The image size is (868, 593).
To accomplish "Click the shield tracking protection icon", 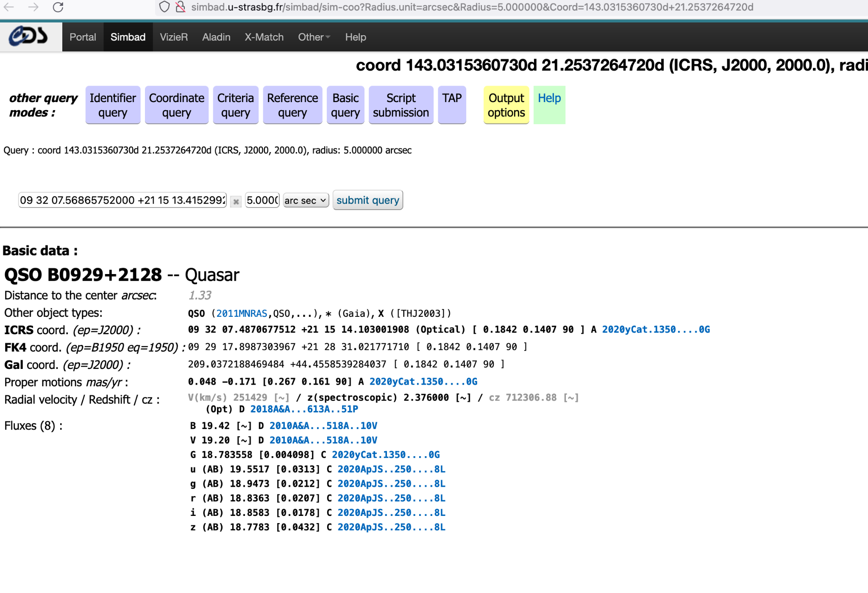I will click(x=164, y=7).
